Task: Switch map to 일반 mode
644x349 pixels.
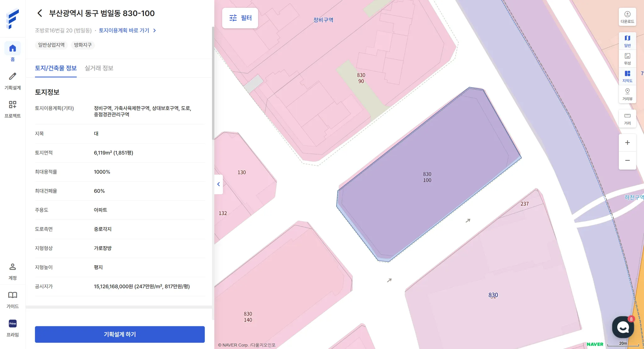Action: click(x=627, y=41)
